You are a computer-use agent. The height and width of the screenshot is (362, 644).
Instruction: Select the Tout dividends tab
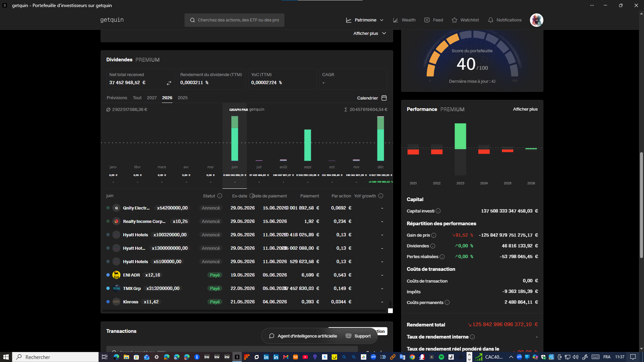pyautogui.click(x=137, y=98)
